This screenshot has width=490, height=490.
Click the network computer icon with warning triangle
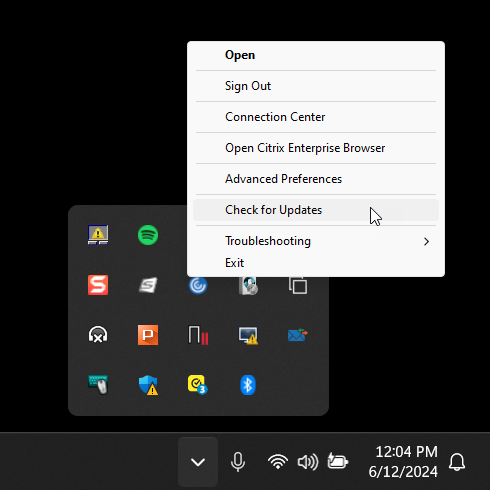[x=98, y=235]
